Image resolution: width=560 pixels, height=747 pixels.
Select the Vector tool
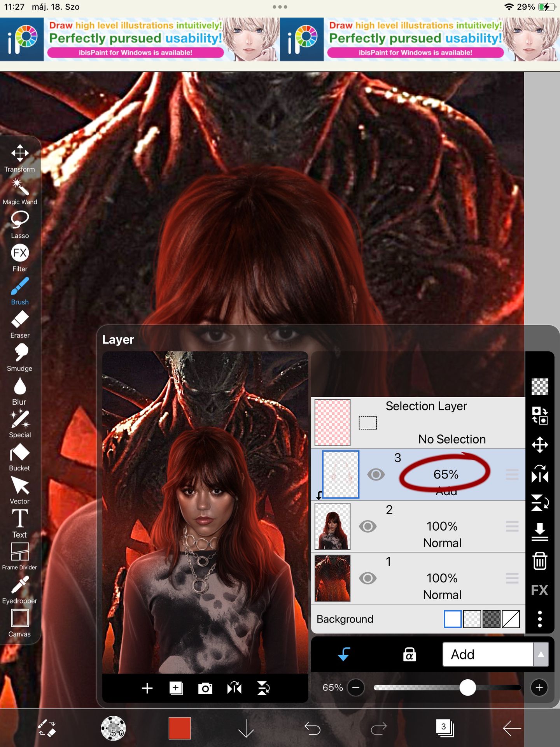(20, 490)
